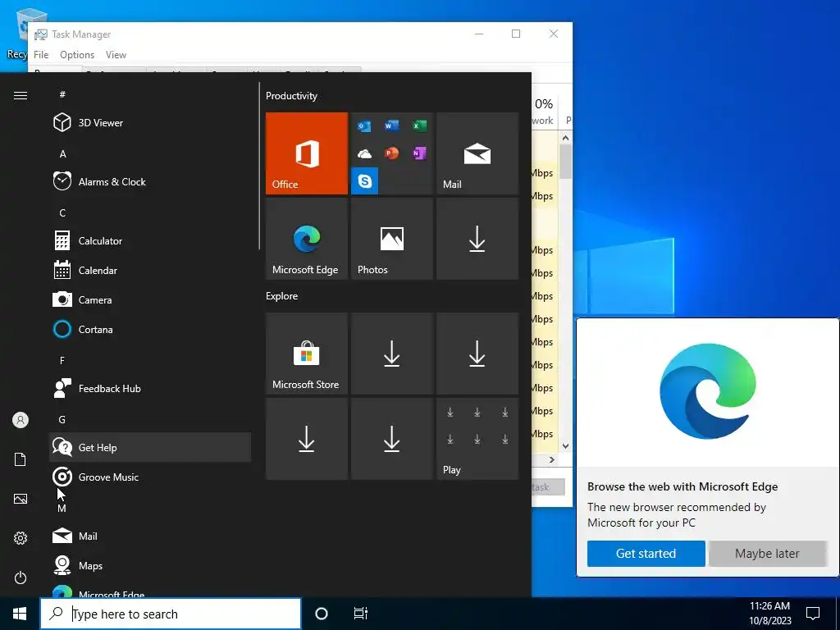Open the Calendar app
Viewport: 840px width, 630px height.
150,270
